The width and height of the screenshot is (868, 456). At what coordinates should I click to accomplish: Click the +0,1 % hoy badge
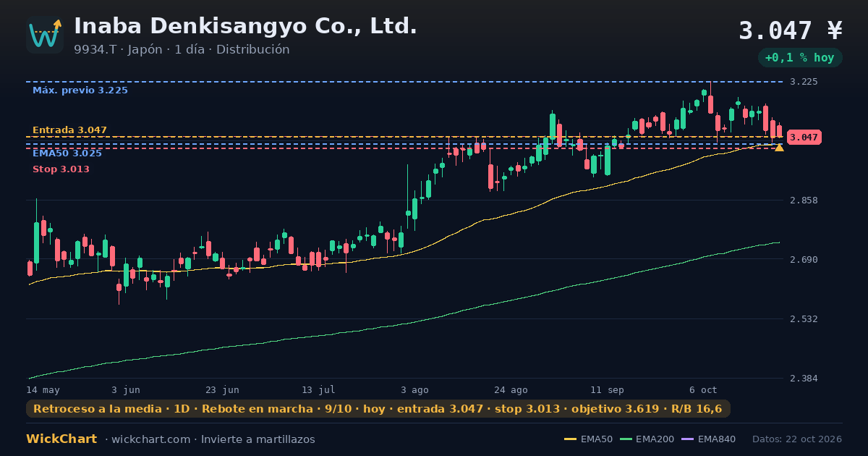(x=800, y=58)
